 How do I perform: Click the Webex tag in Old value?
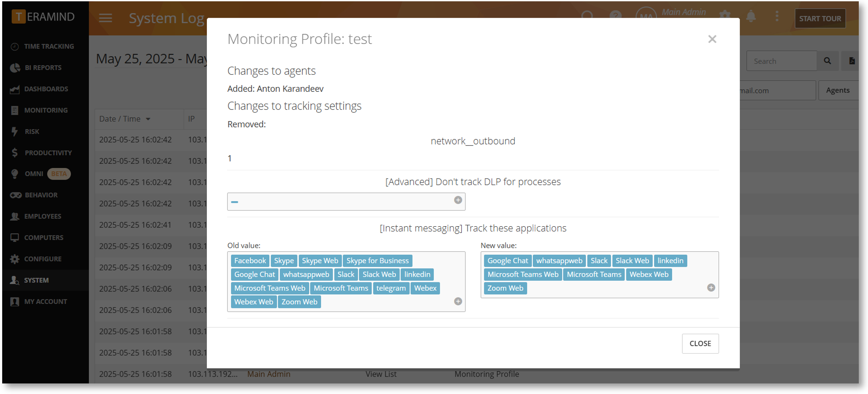pyautogui.click(x=425, y=288)
